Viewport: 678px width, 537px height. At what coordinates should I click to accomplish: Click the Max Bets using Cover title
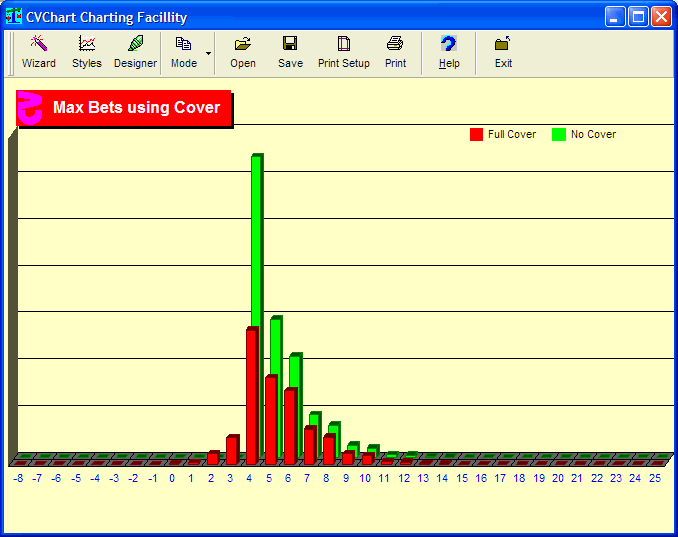pos(136,108)
